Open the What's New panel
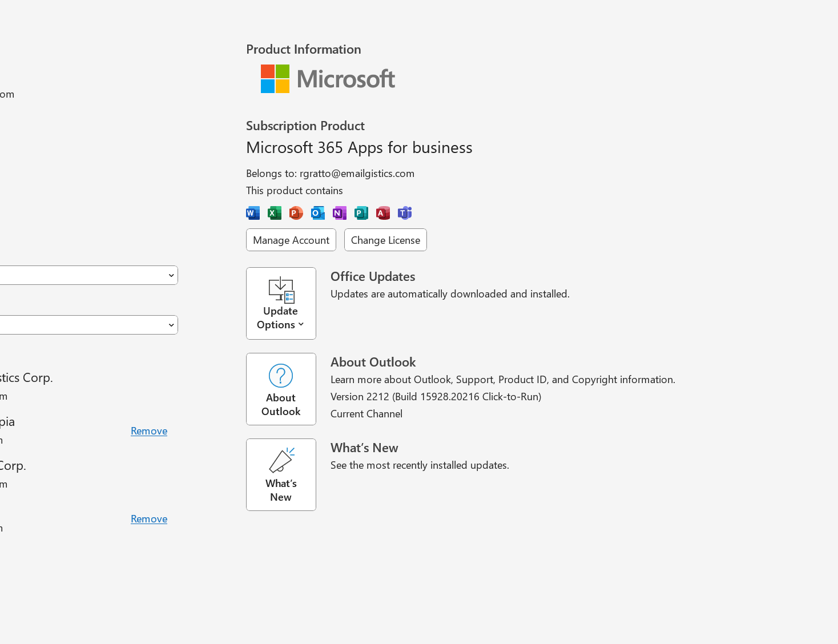Screen dimensions: 838x644 [x=280, y=474]
